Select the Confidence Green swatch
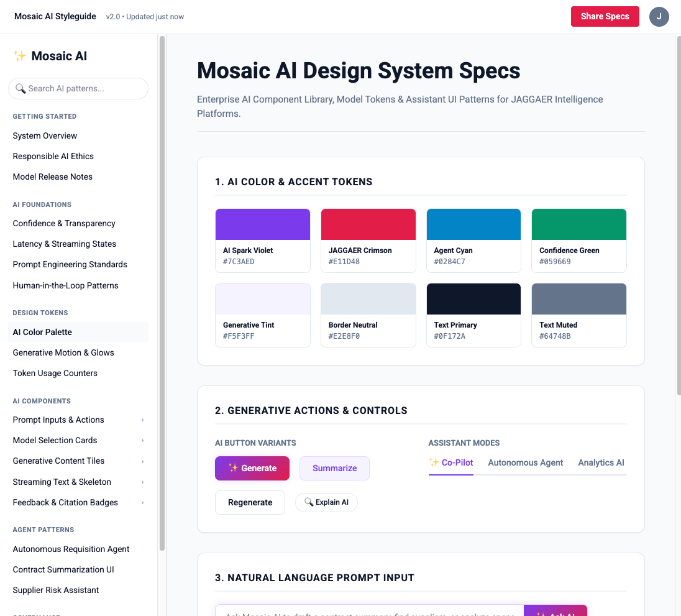Image resolution: width=681 pixels, height=616 pixels. (x=579, y=241)
